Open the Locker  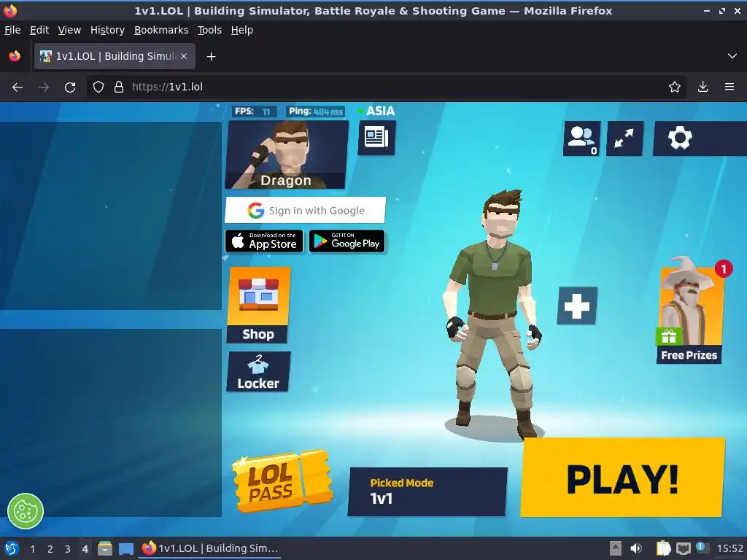point(258,372)
